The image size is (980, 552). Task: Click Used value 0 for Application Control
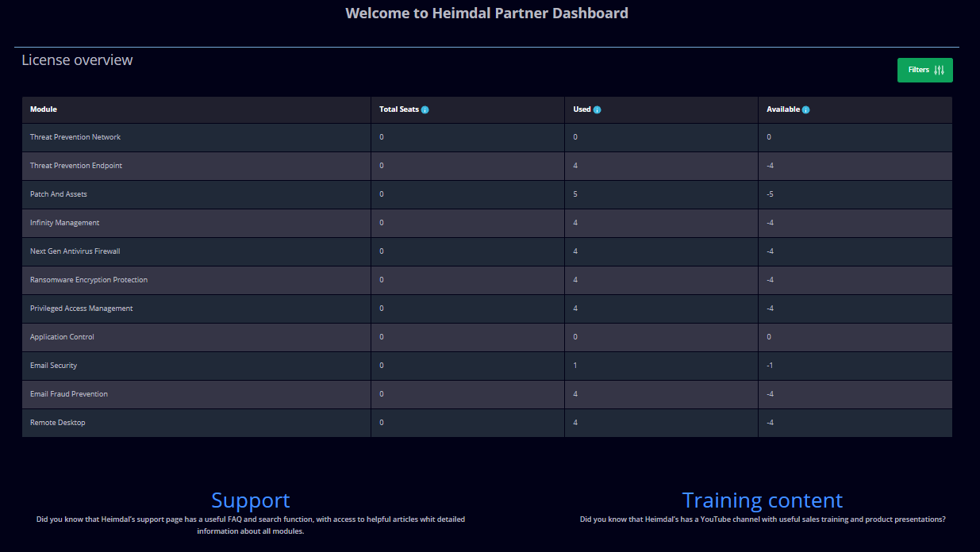575,337
